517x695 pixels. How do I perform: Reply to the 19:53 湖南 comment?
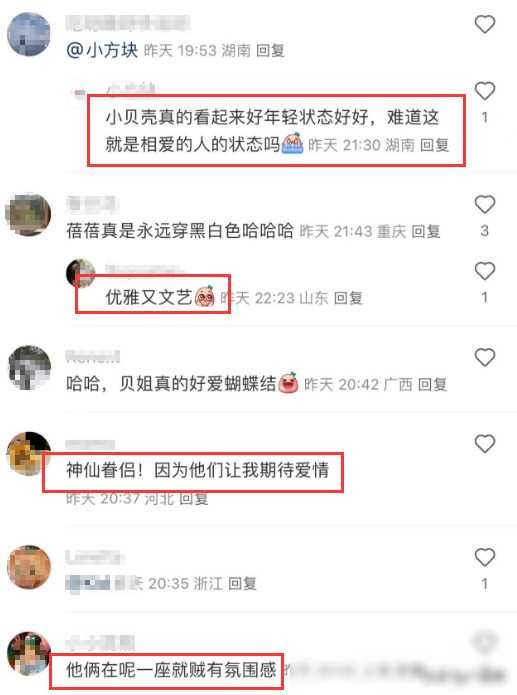[270, 51]
